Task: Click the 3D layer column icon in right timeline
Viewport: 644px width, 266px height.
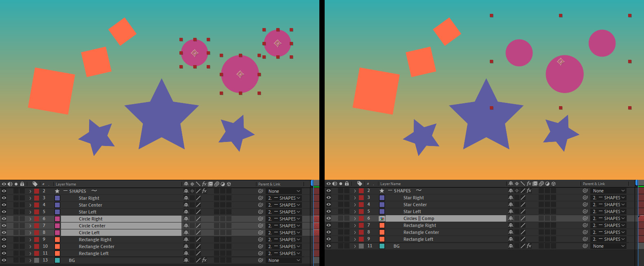Action: point(553,184)
